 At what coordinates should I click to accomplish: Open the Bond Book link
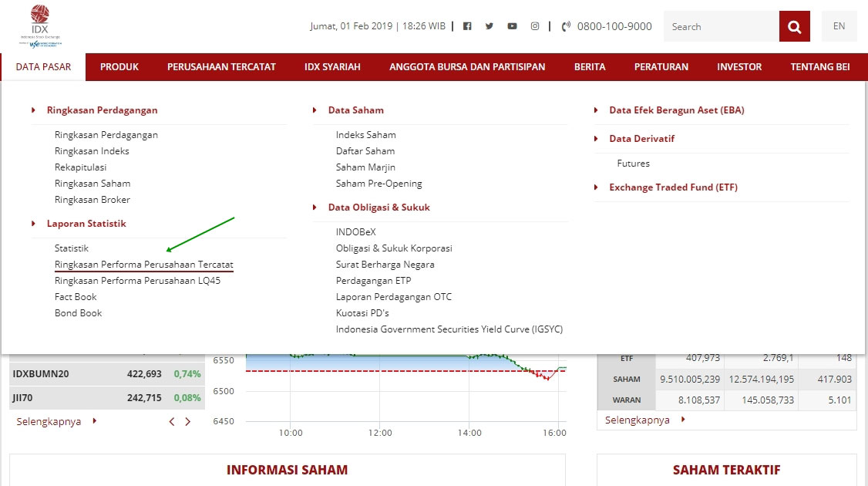tap(78, 313)
